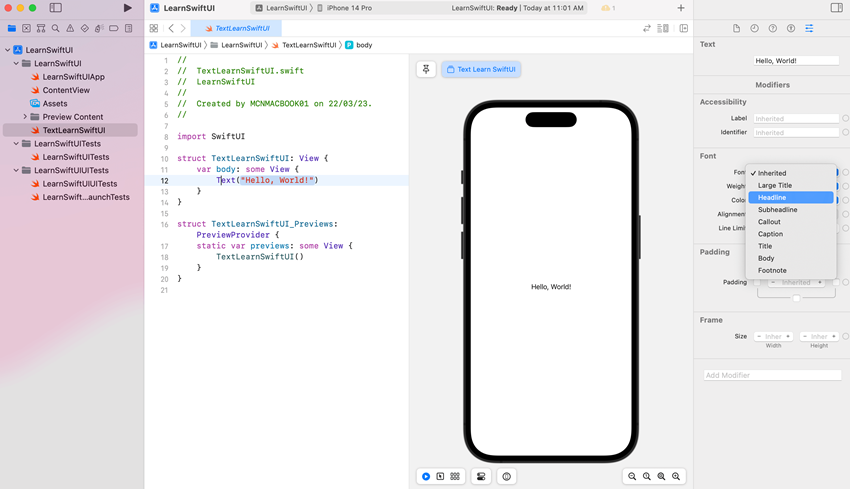Select Inherited in the font menu
The height and width of the screenshot is (489, 850).
[791, 173]
